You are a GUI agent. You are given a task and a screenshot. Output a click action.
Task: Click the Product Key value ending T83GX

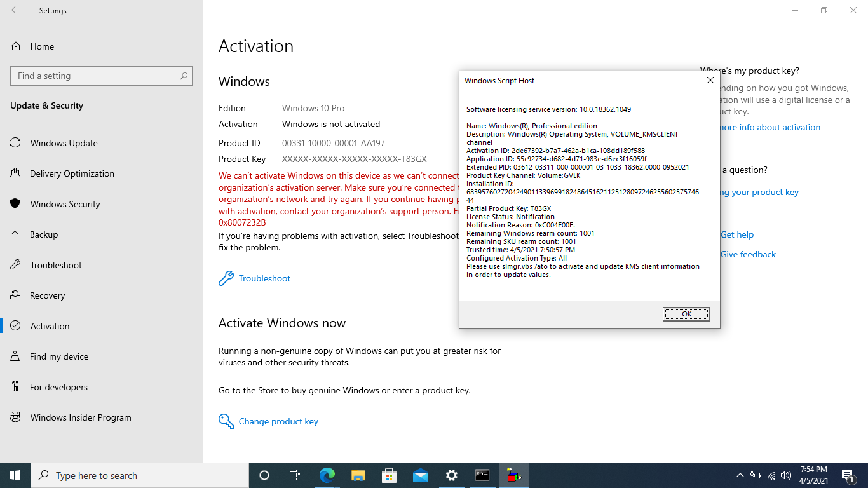pos(355,159)
